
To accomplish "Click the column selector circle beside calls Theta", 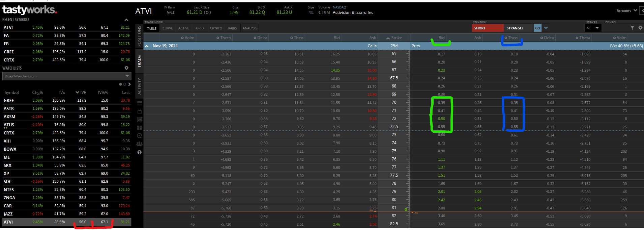I will [x=218, y=38].
